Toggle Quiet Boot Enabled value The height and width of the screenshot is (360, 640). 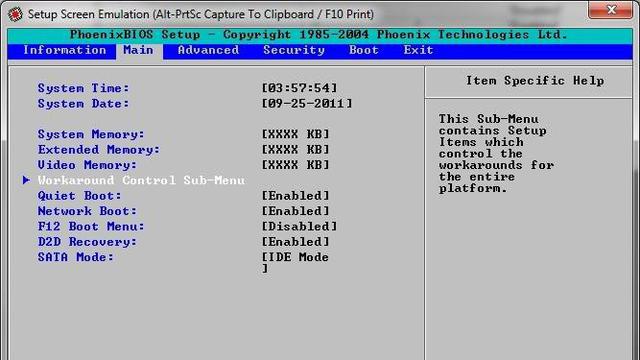point(296,196)
